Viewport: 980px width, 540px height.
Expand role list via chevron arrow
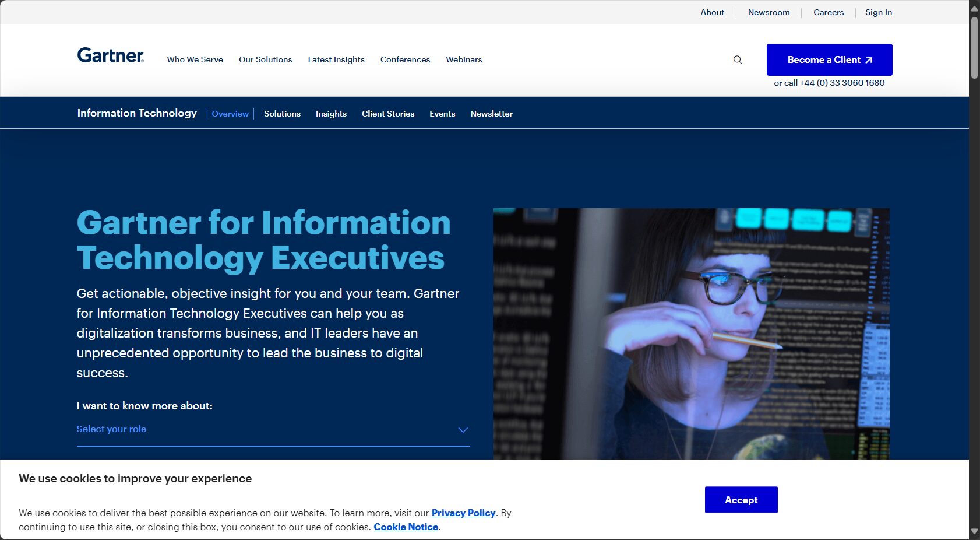pyautogui.click(x=463, y=430)
